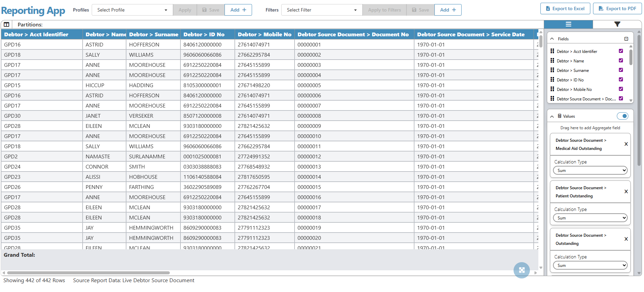
Task: Click the horizontal scrollbar under the grid
Action: [88, 273]
